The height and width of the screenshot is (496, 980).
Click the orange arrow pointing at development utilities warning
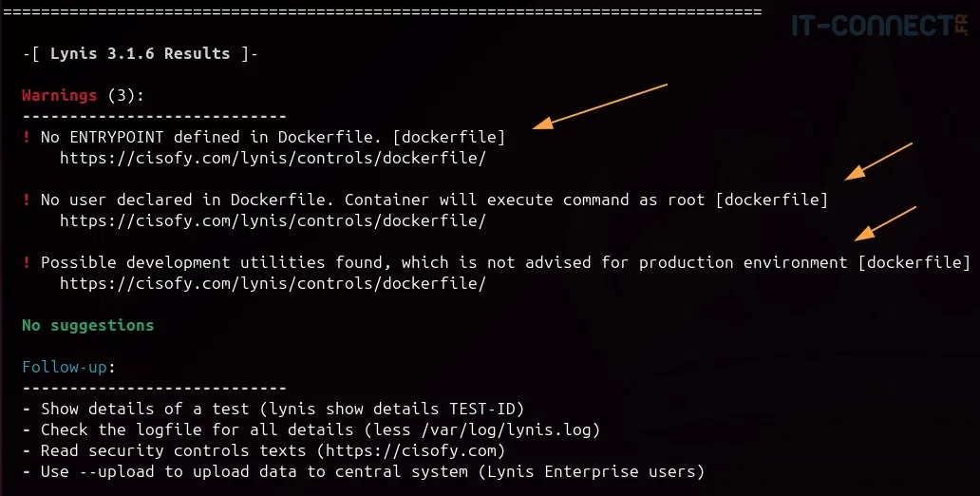coord(885,222)
